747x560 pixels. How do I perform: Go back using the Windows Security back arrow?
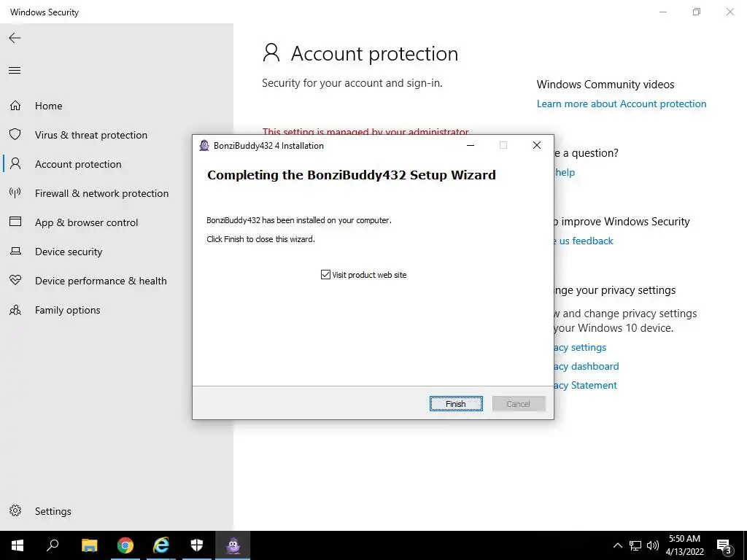tap(15, 38)
